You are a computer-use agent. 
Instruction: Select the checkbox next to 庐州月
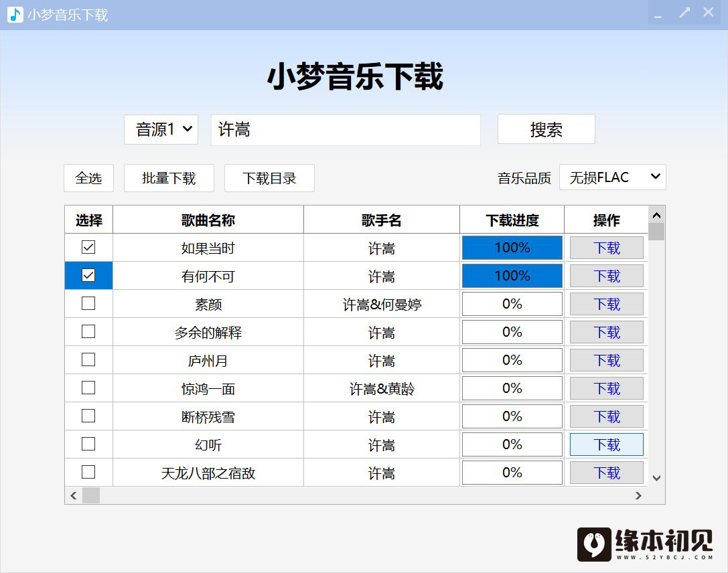88,360
